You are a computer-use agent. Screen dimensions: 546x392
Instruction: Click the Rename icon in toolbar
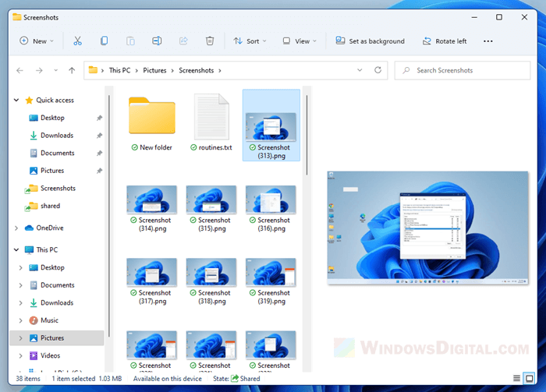[157, 41]
